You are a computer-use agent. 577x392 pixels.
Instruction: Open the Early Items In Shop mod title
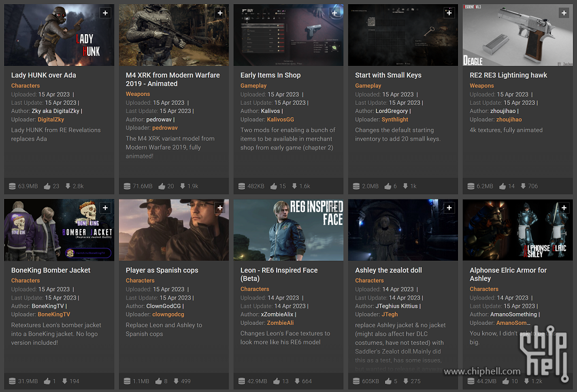270,75
